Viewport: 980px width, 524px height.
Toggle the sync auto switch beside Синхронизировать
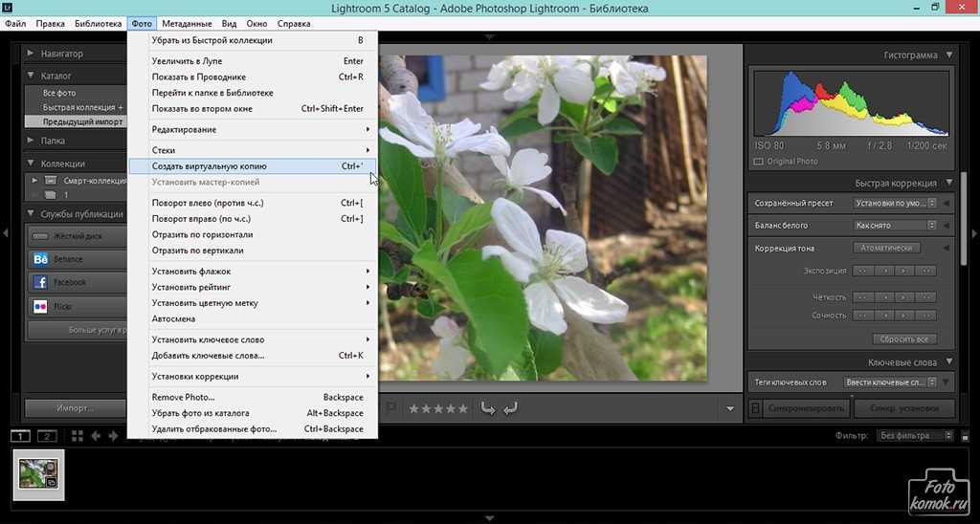click(754, 408)
